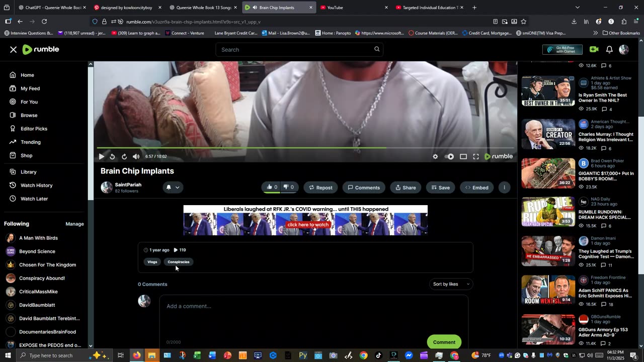The width and height of the screenshot is (644, 362).
Task: Dislike the video with thumbs down
Action: [289, 187]
